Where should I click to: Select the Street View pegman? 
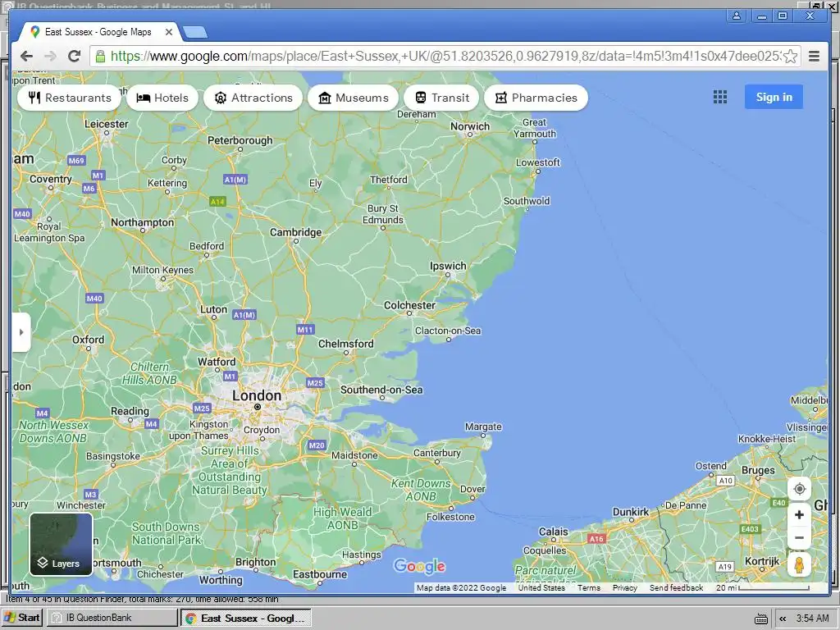tap(799, 565)
